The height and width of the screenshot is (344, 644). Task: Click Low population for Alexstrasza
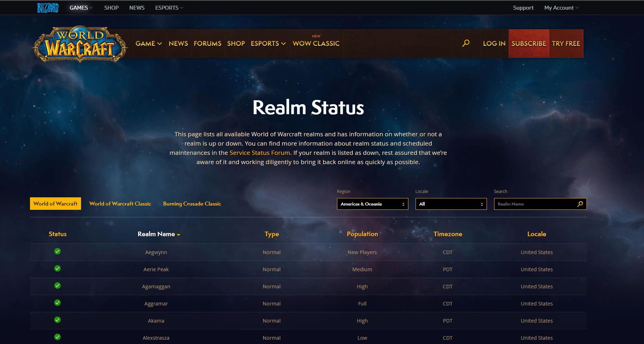tap(362, 338)
